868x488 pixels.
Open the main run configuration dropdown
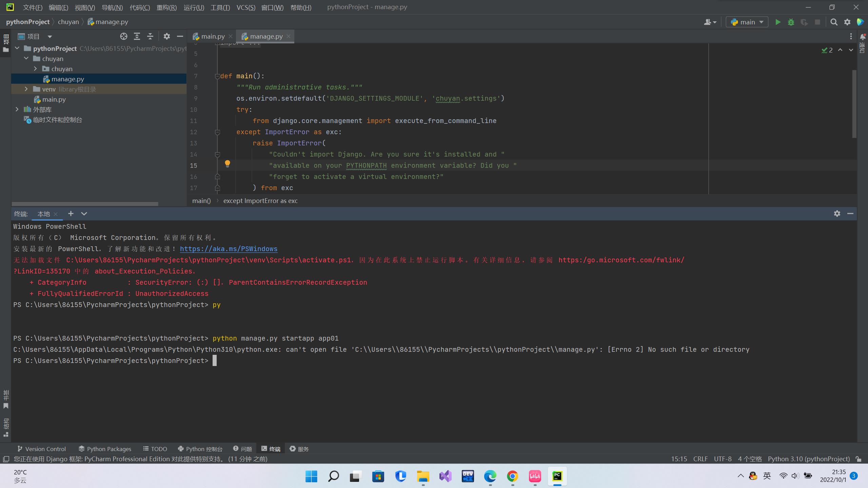coord(747,22)
